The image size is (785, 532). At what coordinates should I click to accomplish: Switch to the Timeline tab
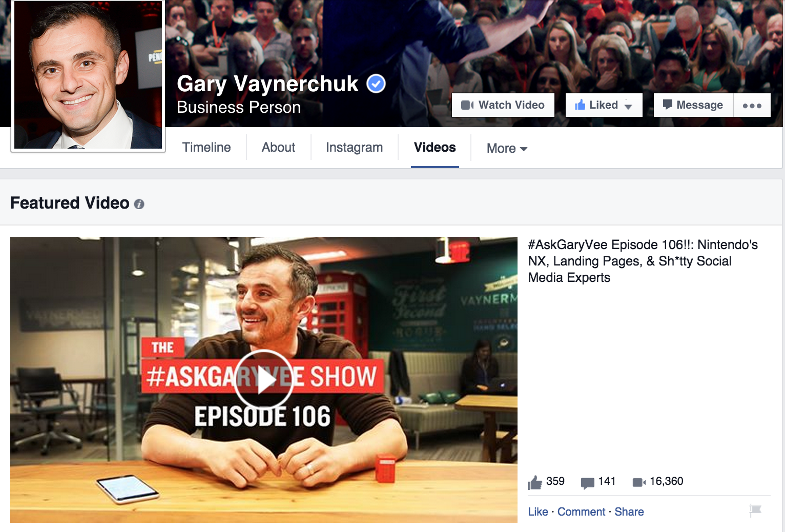pyautogui.click(x=206, y=148)
